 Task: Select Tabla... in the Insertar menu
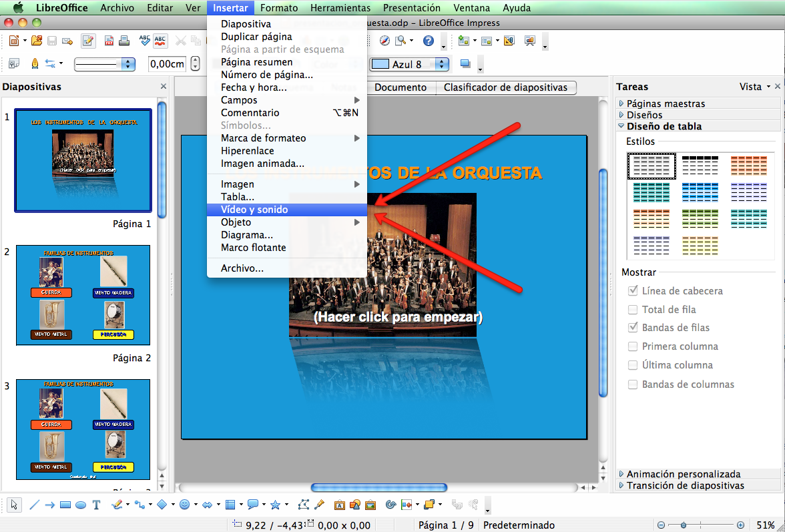287,197
